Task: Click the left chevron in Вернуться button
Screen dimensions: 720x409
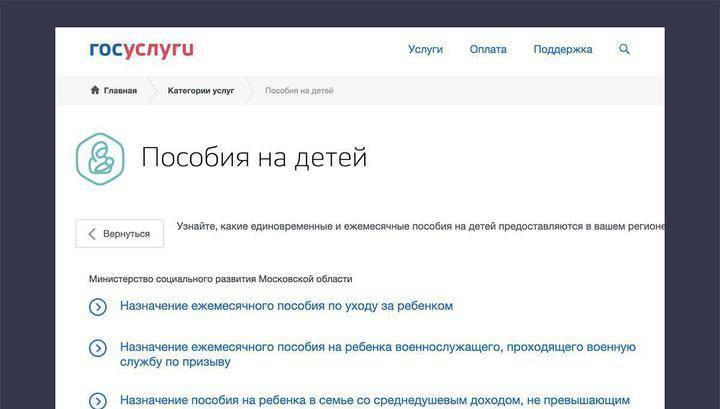Action: click(92, 234)
